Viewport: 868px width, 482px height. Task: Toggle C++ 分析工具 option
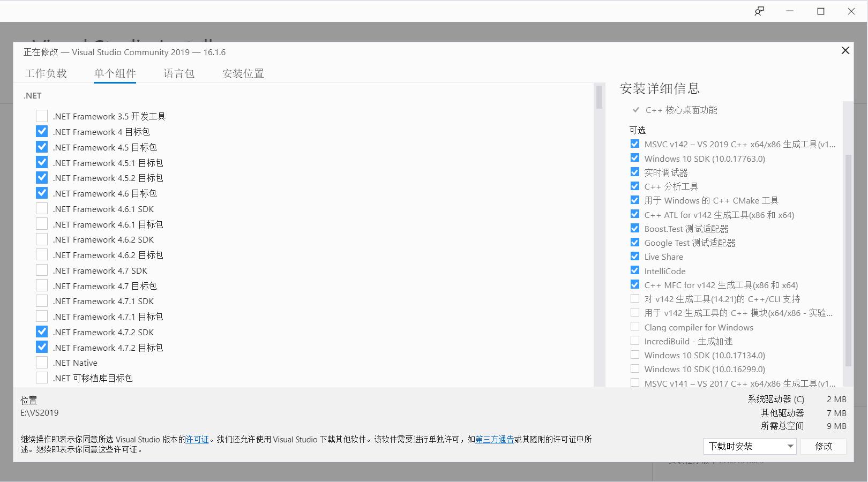(x=635, y=186)
